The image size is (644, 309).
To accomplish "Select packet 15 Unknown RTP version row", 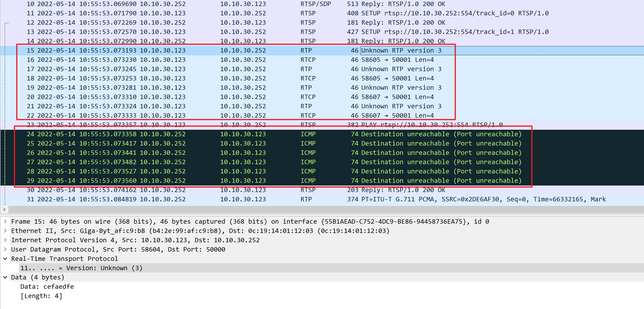I will click(322, 50).
